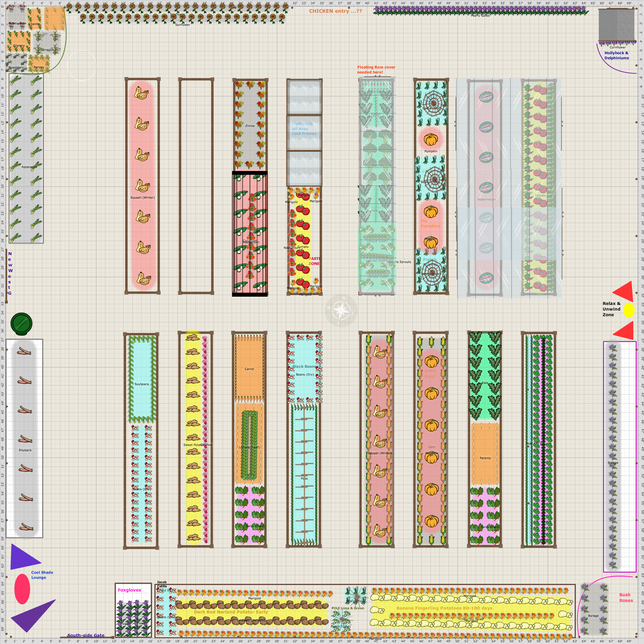Click the Dark Red Norland Potato- Early label
The height and width of the screenshot is (644, 644).
tap(231, 612)
